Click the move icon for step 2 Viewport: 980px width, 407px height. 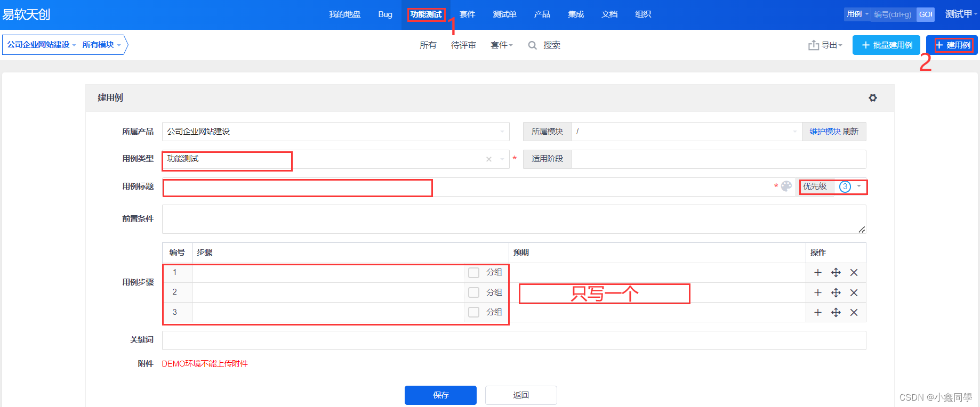point(836,293)
